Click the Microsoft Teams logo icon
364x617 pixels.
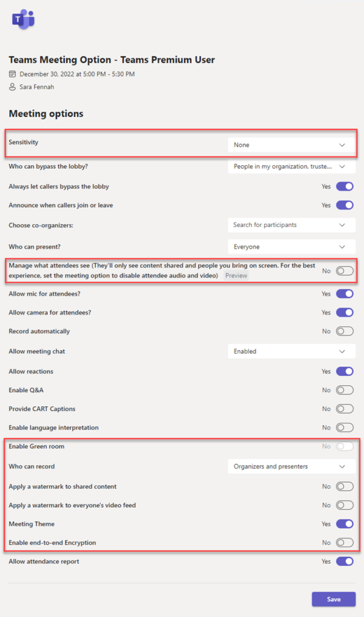(x=22, y=18)
